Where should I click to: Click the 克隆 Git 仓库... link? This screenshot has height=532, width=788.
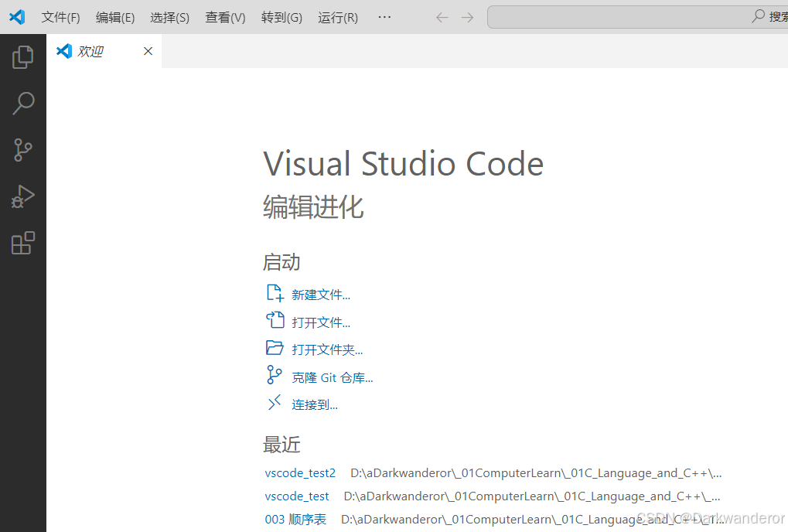click(x=333, y=377)
